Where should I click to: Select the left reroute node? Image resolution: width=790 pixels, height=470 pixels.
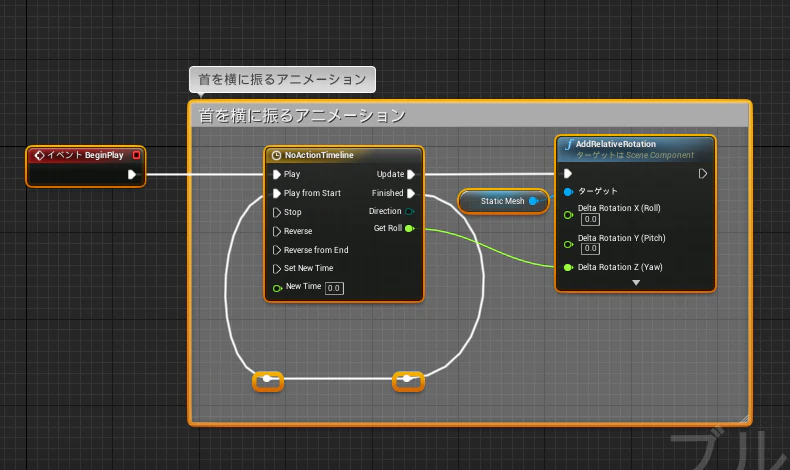tap(268, 381)
